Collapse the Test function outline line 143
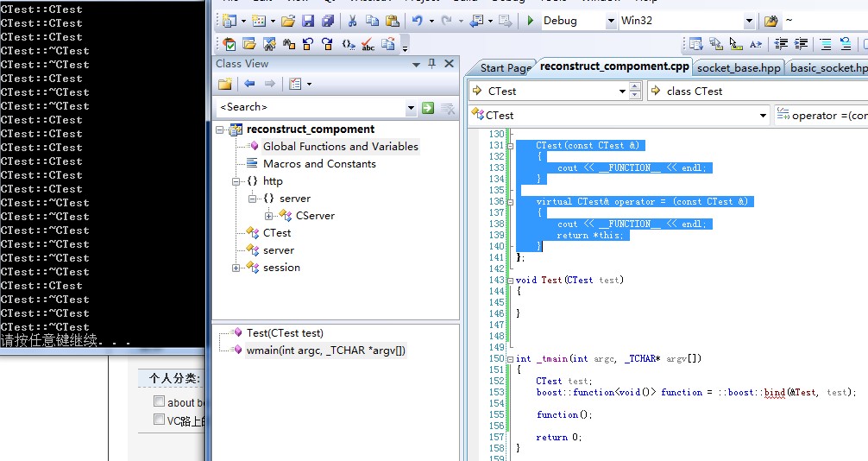This screenshot has height=461, width=868. 511,281
